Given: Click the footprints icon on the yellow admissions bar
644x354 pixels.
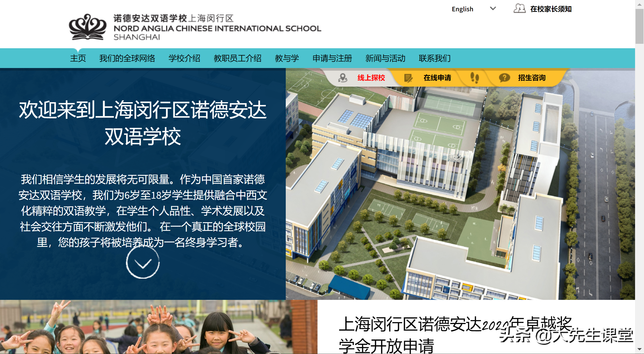Looking at the screenshot, I should 475,78.
